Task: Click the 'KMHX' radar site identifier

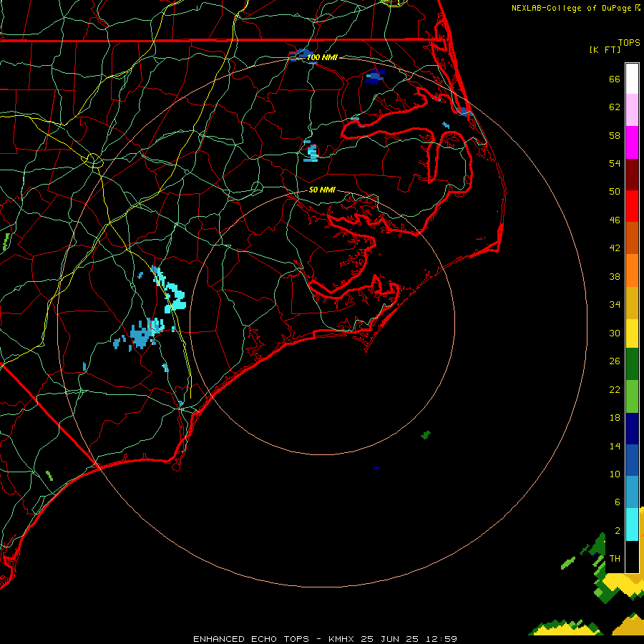Action: point(343,639)
